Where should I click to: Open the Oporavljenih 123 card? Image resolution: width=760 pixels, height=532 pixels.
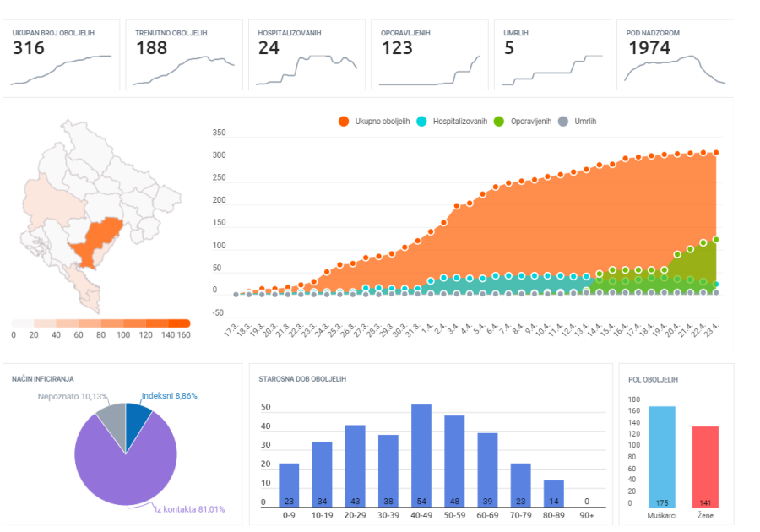430,55
